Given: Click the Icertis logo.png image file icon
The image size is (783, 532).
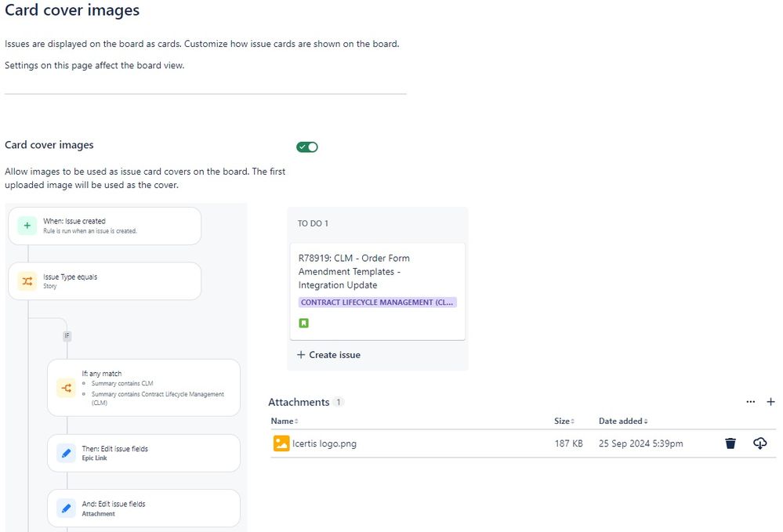Looking at the screenshot, I should pos(281,443).
